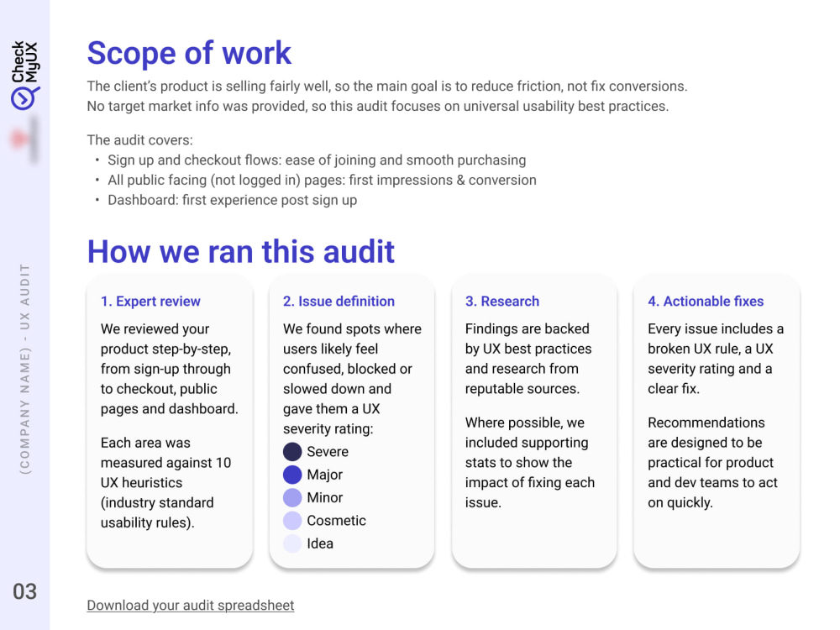
Task: Select the Scope of work heading
Action: [189, 53]
